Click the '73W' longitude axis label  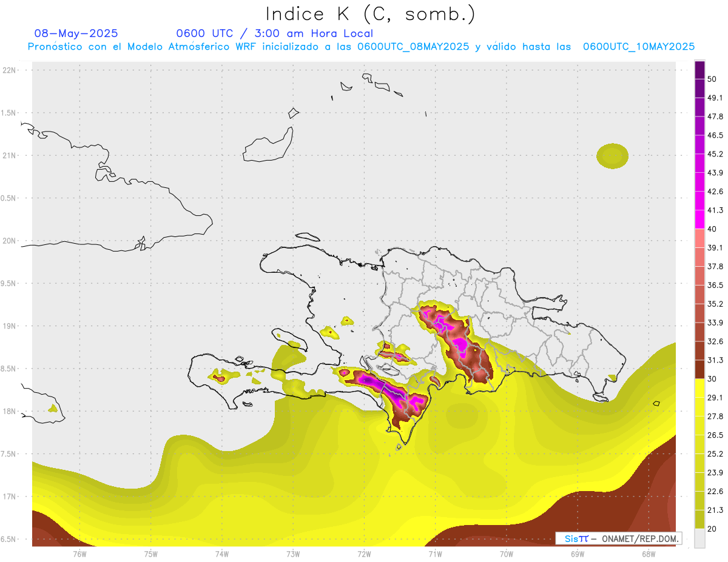pyautogui.click(x=293, y=554)
